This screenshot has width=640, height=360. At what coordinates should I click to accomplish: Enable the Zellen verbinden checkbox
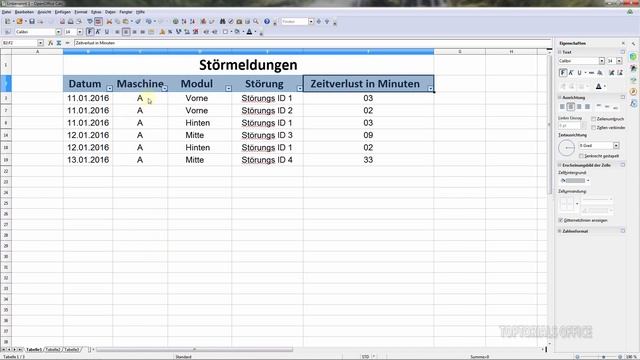[593, 128]
